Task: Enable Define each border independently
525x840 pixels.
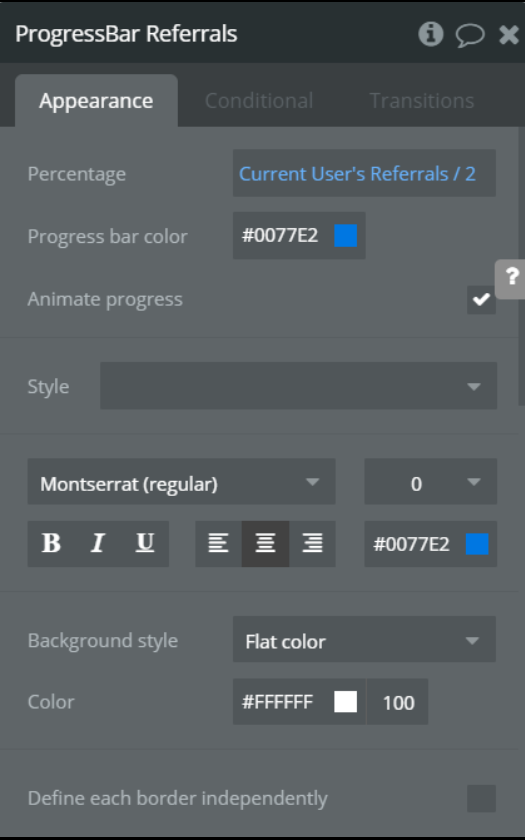Action: coord(481,798)
